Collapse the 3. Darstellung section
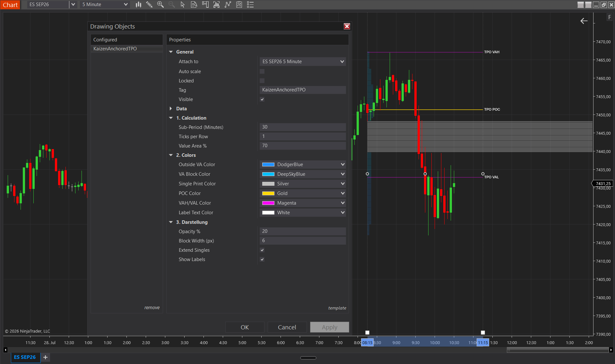 tap(171, 222)
